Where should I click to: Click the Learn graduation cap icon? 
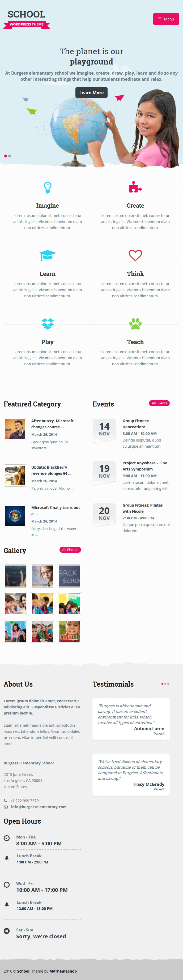(x=48, y=255)
